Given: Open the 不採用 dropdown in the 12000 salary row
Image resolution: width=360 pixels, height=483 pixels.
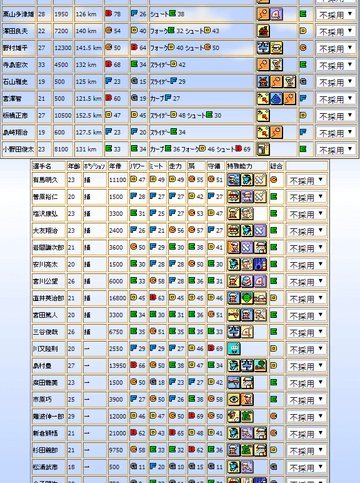Looking at the screenshot, I should [306, 417].
